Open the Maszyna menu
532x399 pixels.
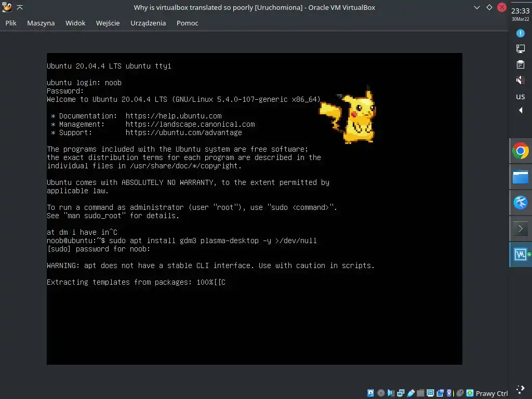[41, 23]
